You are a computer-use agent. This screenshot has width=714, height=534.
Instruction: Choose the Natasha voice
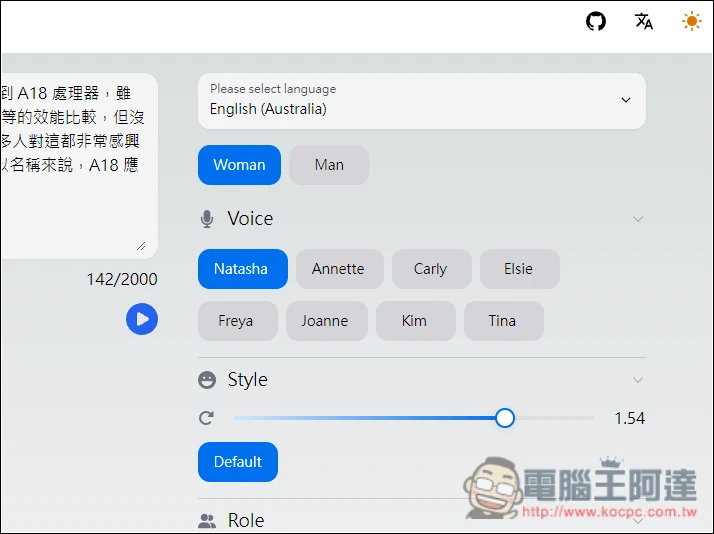pos(243,269)
